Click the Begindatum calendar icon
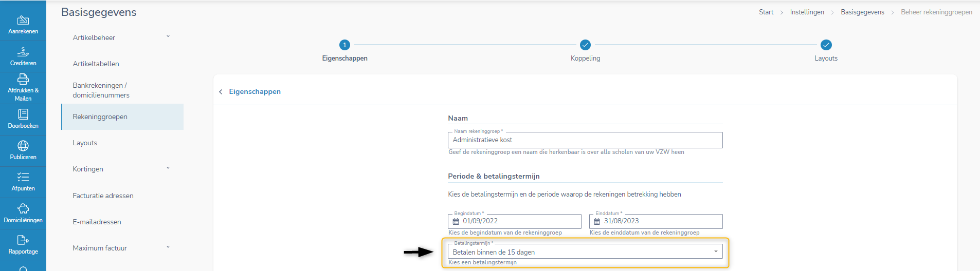Screen dimensions: 980x271 [x=456, y=222]
